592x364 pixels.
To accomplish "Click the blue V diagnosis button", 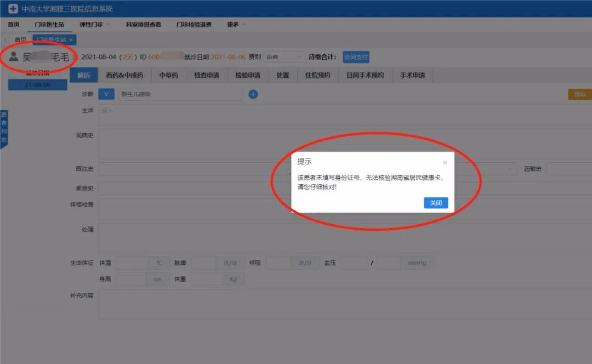I will pos(106,94).
